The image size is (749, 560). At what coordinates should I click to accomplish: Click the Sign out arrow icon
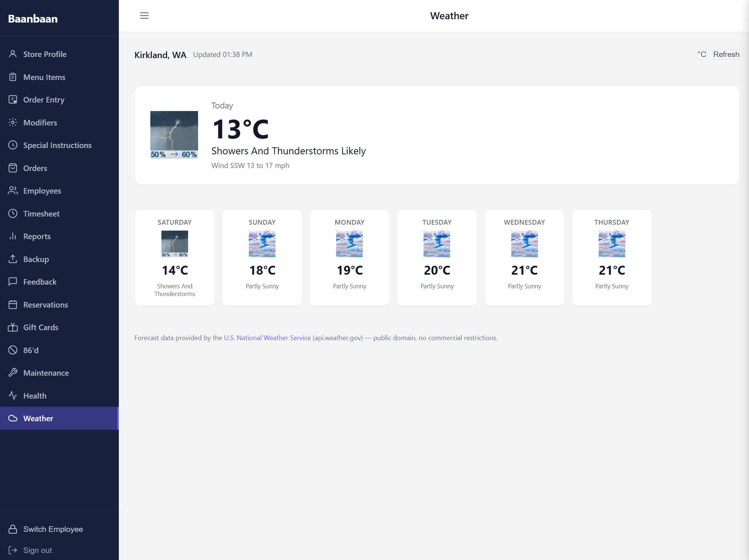click(x=13, y=550)
